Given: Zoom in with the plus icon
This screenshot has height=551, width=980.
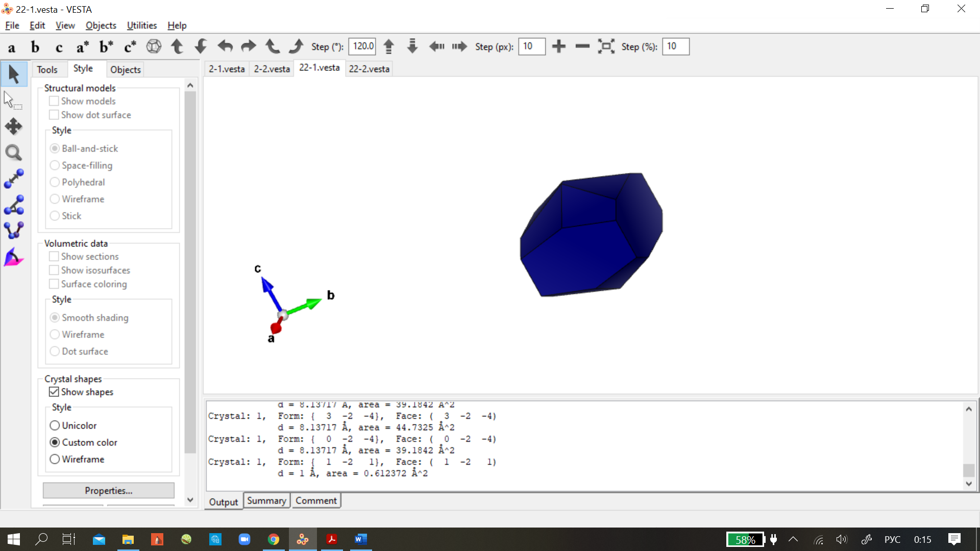Looking at the screenshot, I should pos(559,46).
